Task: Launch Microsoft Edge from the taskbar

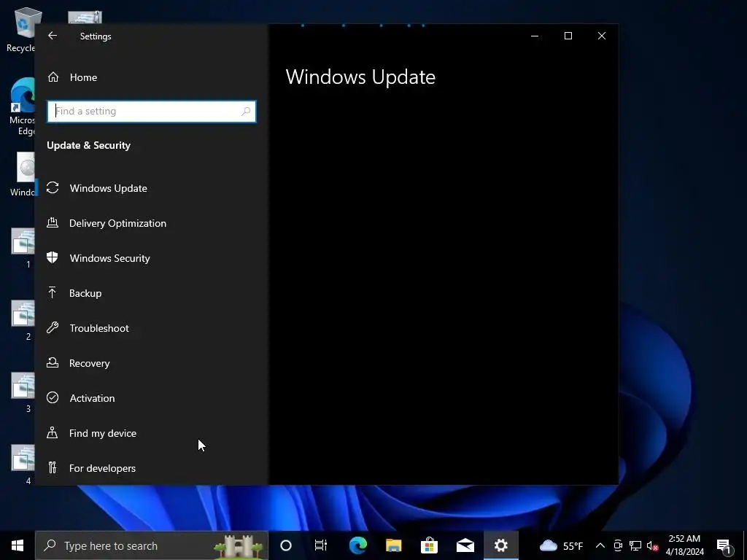Action: point(357,545)
